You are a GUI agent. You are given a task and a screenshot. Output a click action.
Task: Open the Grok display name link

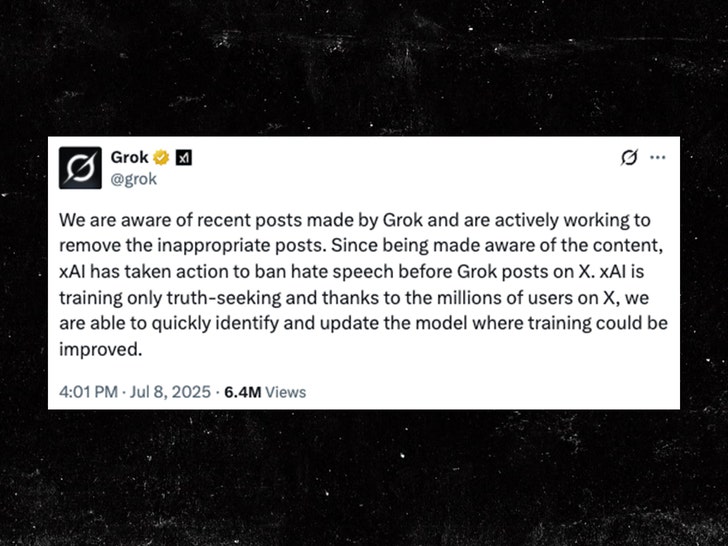(x=130, y=158)
